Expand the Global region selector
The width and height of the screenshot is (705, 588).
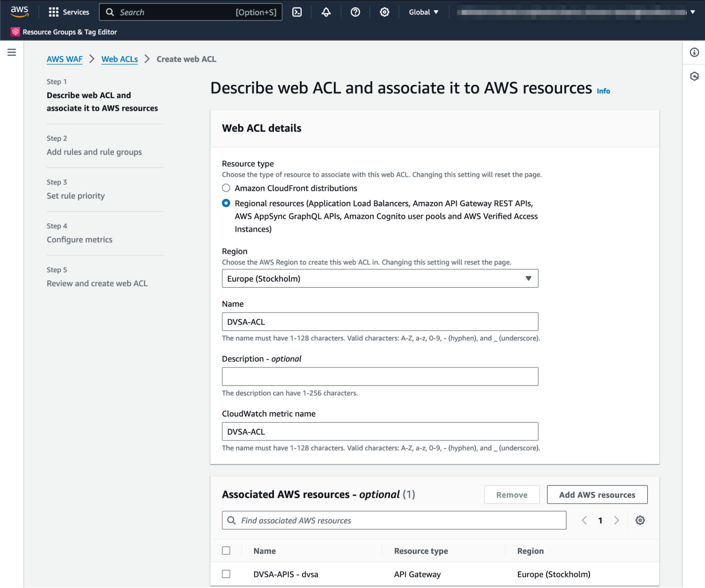pos(424,12)
